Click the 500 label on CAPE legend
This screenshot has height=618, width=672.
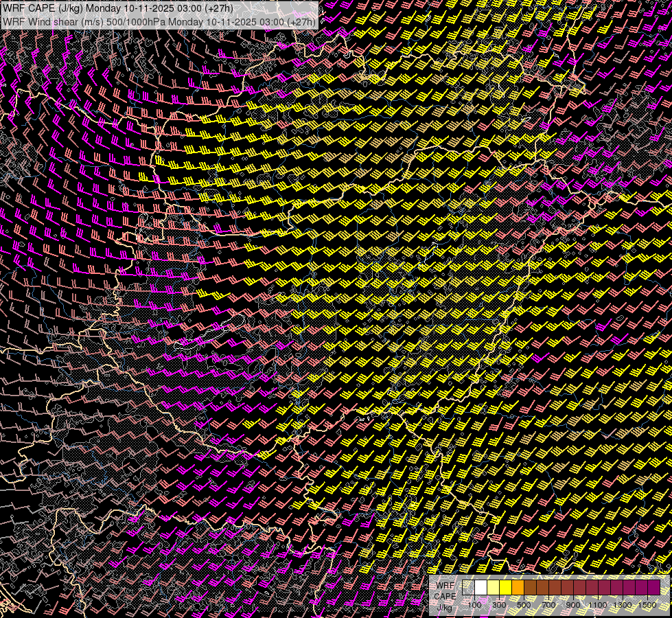[524, 604]
